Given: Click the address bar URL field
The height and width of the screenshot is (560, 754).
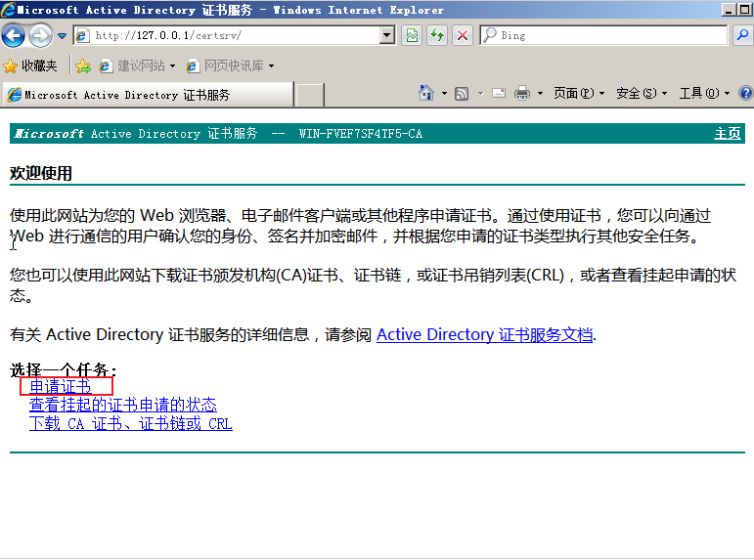Looking at the screenshot, I should click(236, 35).
